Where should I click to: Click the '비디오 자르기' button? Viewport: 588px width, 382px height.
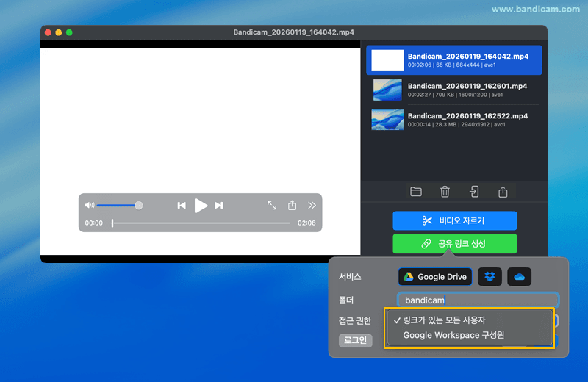point(454,220)
